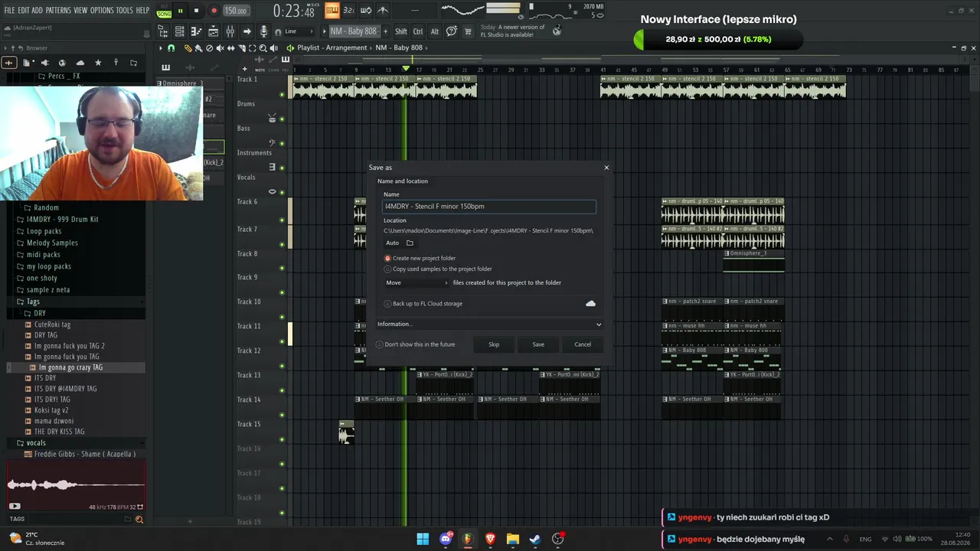Viewport: 980px width, 551px height.
Task: Click the project Name text field
Action: (x=489, y=207)
